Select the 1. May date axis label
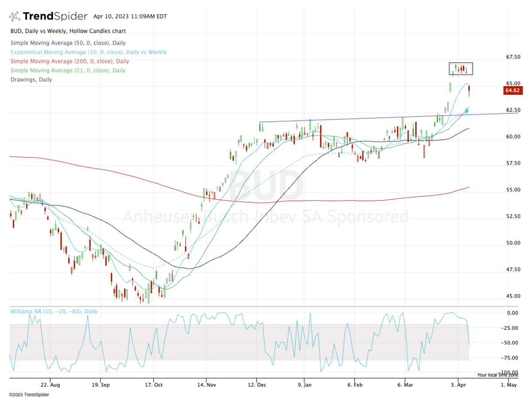The image size is (532, 399). (509, 385)
